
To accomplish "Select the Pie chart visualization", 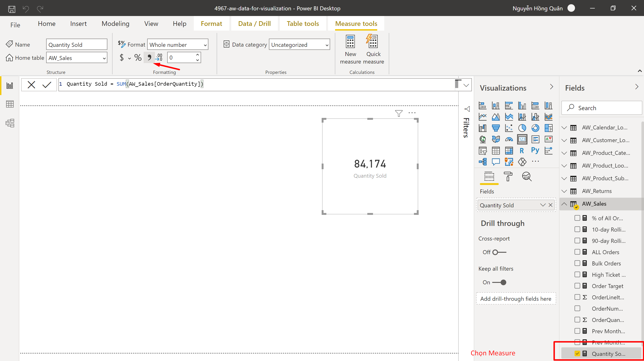I will [x=522, y=128].
